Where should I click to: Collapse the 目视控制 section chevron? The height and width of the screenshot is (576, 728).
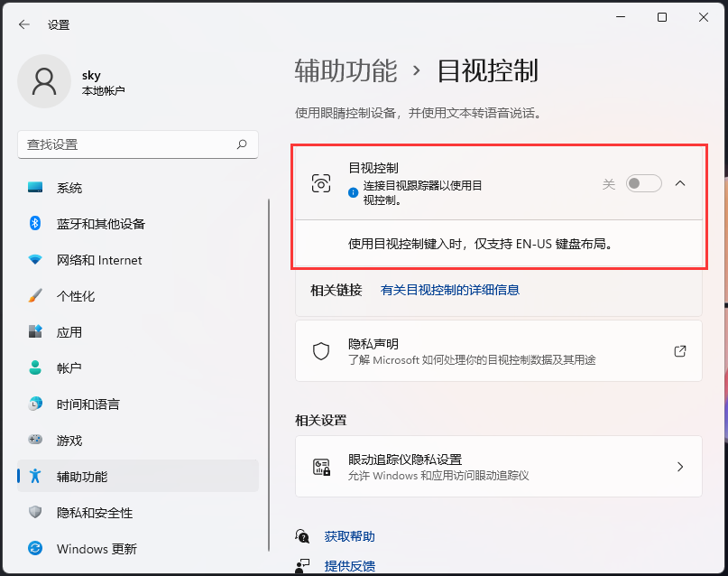[x=680, y=183]
